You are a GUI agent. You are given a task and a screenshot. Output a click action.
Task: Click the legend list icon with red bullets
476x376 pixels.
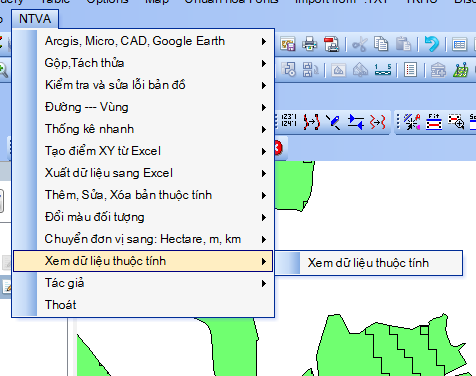click(x=410, y=70)
